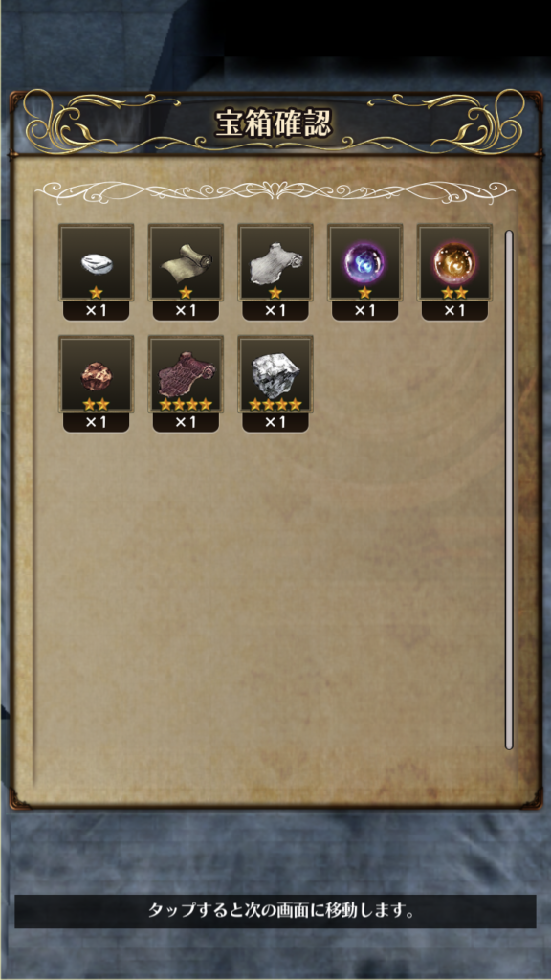Click the four stars on silver ore
Screen dimensions: 551x980
[275, 405]
